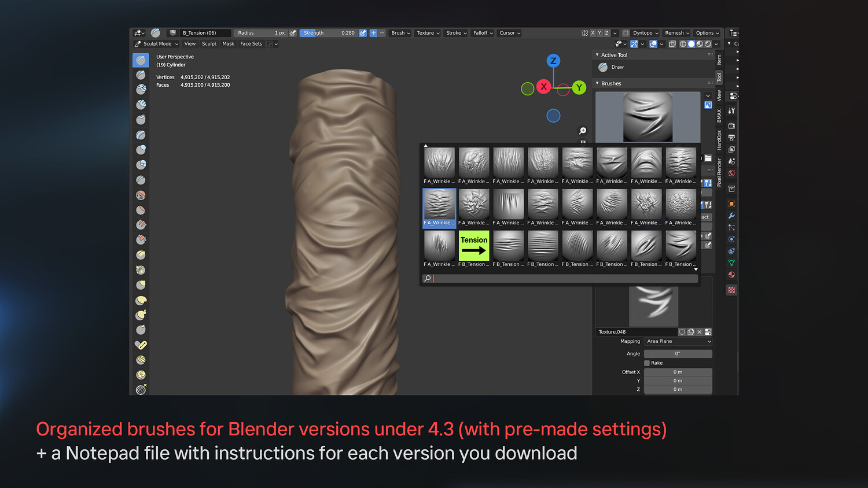Click the texture Angle value field

[x=678, y=354]
